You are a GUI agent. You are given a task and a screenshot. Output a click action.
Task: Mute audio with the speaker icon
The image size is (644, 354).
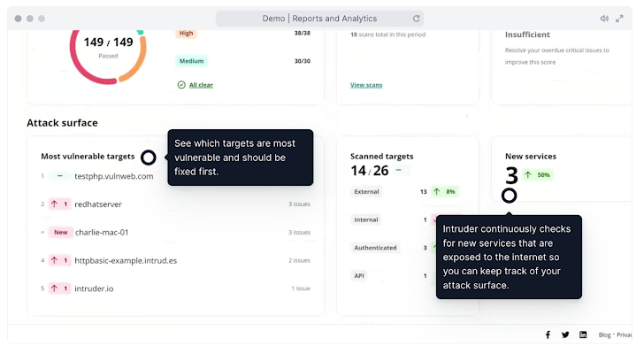tap(604, 19)
